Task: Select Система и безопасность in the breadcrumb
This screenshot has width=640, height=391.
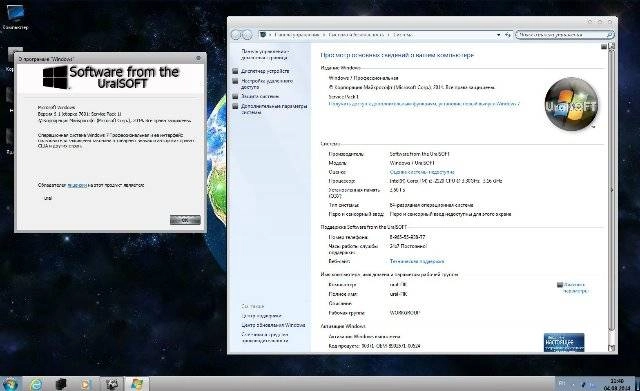Action: (x=356, y=35)
